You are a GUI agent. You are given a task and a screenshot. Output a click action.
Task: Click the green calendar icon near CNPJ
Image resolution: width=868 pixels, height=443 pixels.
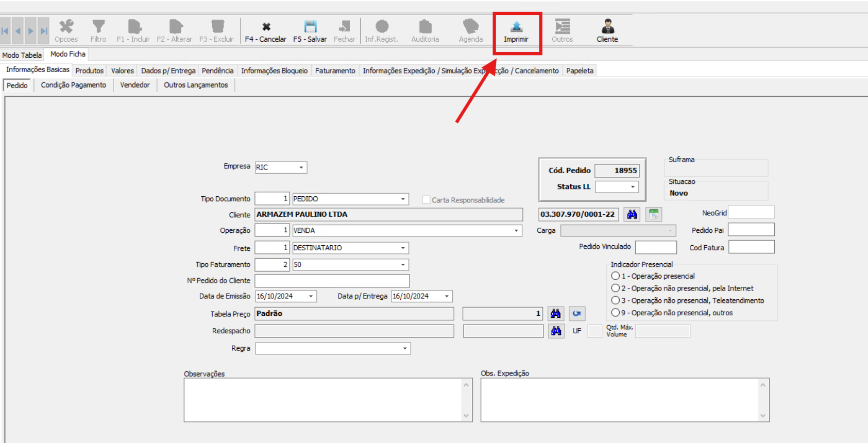(654, 214)
